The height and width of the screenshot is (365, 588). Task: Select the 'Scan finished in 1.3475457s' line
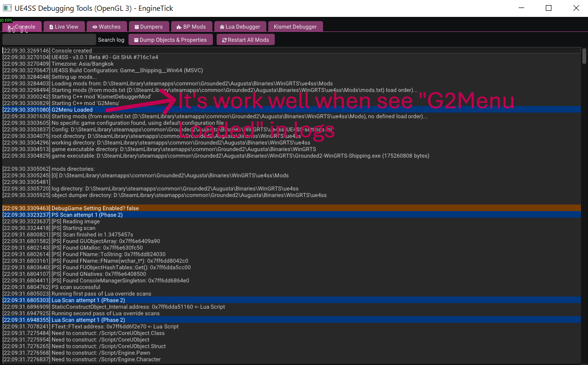[x=291, y=235]
